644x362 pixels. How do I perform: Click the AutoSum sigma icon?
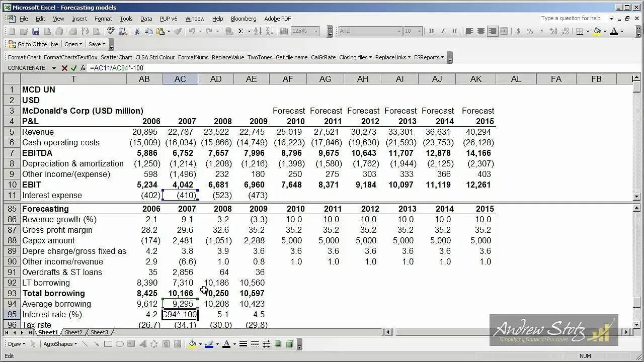click(241, 31)
